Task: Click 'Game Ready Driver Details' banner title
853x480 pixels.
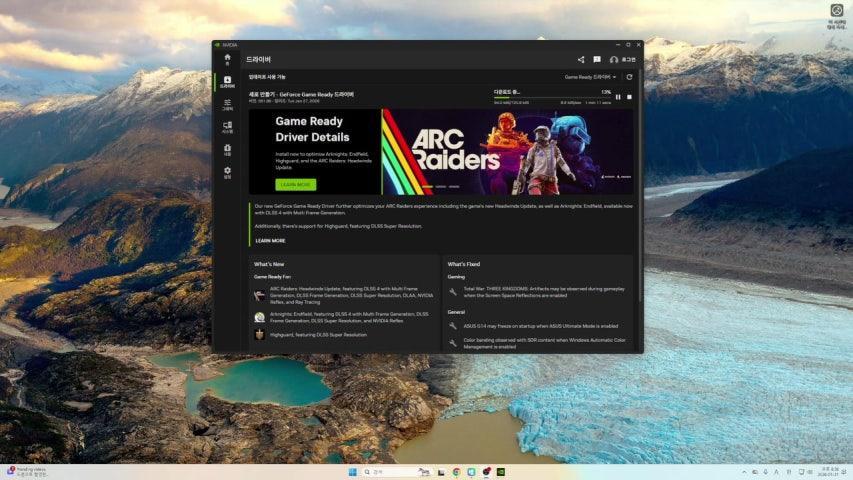Action: coord(312,129)
